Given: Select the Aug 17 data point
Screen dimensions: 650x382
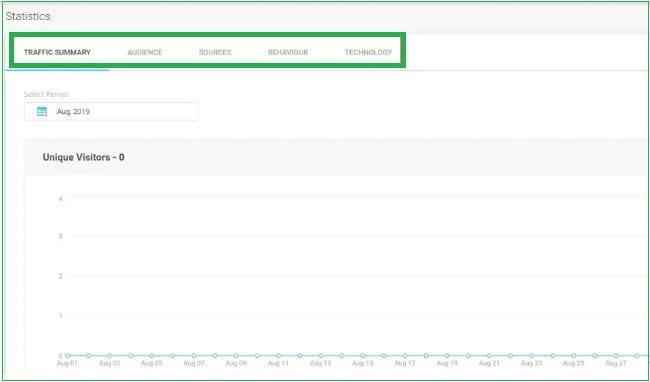Looking at the screenshot, I should [405, 355].
